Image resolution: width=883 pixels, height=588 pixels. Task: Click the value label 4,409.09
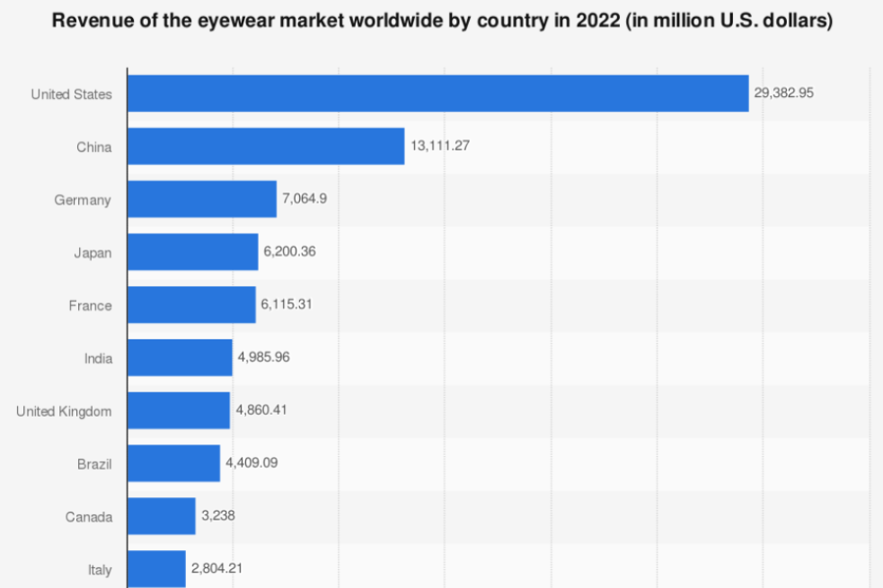tap(252, 463)
